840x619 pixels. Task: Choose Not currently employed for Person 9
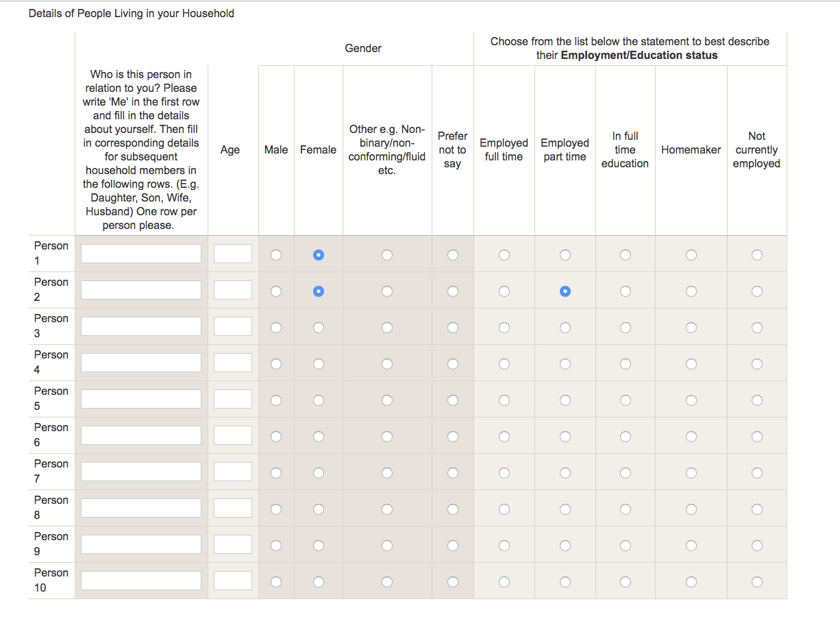pos(756,546)
